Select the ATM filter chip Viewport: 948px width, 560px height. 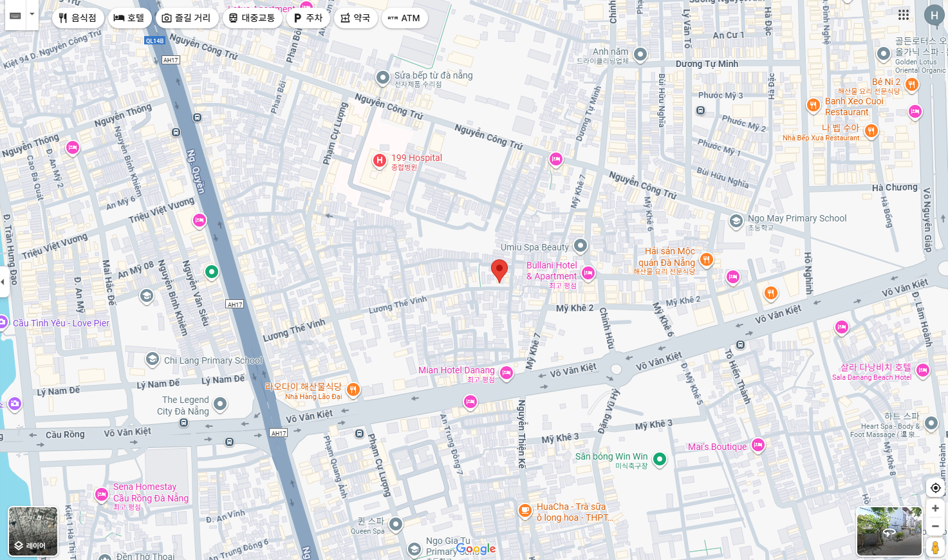[x=404, y=18]
